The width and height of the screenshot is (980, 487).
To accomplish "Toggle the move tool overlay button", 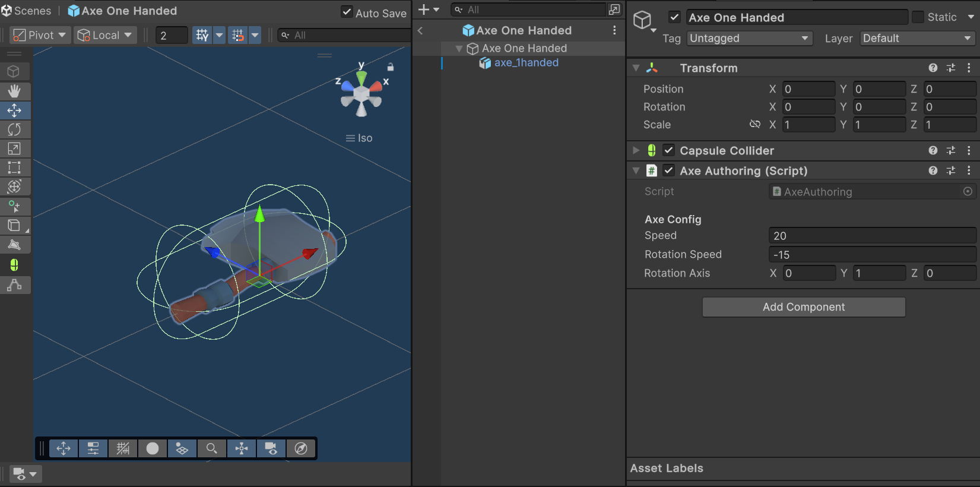I will point(64,448).
